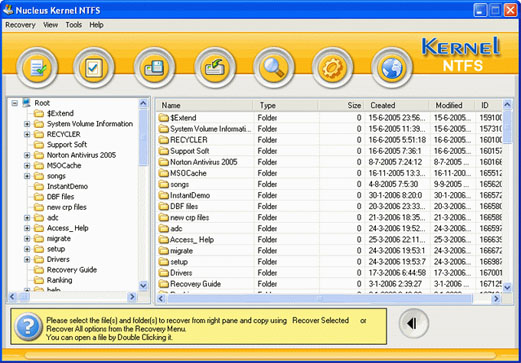Screen dimensions: 521x363
Task: Select the songs folder in file list
Action: tap(179, 184)
